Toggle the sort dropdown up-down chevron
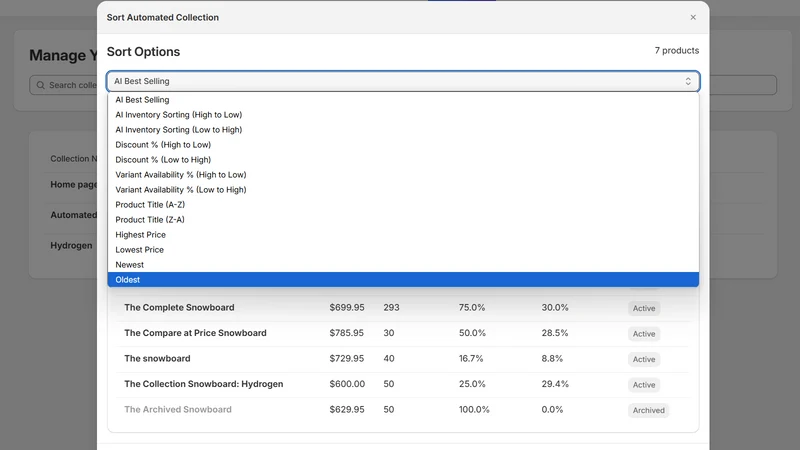Image resolution: width=800 pixels, height=450 pixels. (688, 81)
